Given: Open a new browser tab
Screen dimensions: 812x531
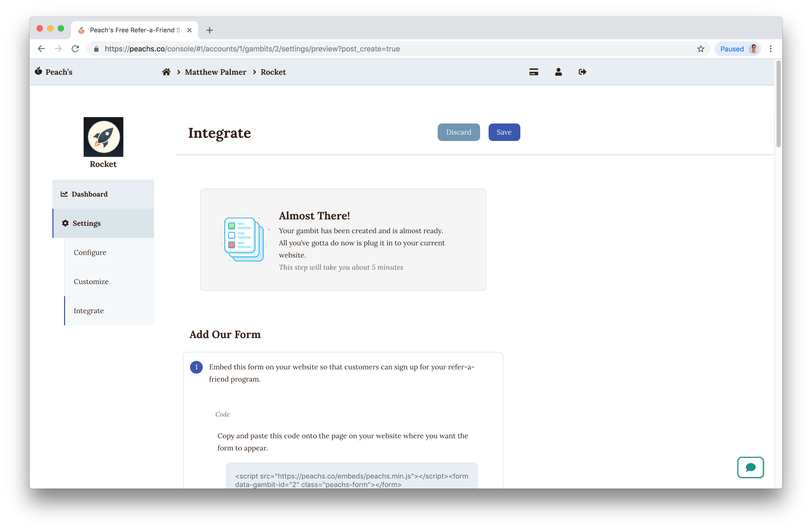Looking at the screenshot, I should [x=209, y=30].
